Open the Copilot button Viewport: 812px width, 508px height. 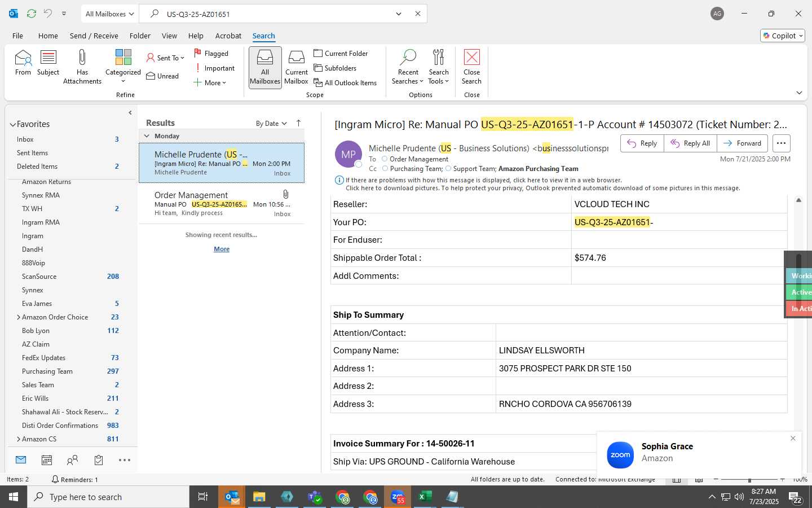point(783,36)
